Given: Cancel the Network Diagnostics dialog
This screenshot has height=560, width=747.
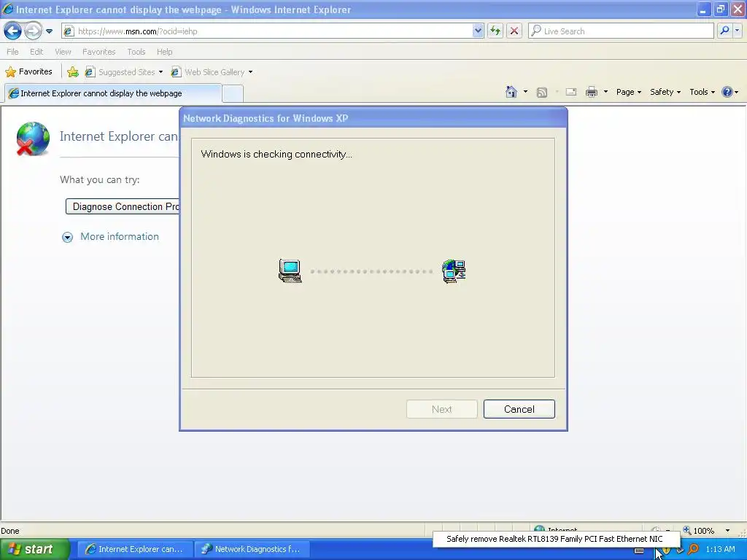Looking at the screenshot, I should coord(519,409).
